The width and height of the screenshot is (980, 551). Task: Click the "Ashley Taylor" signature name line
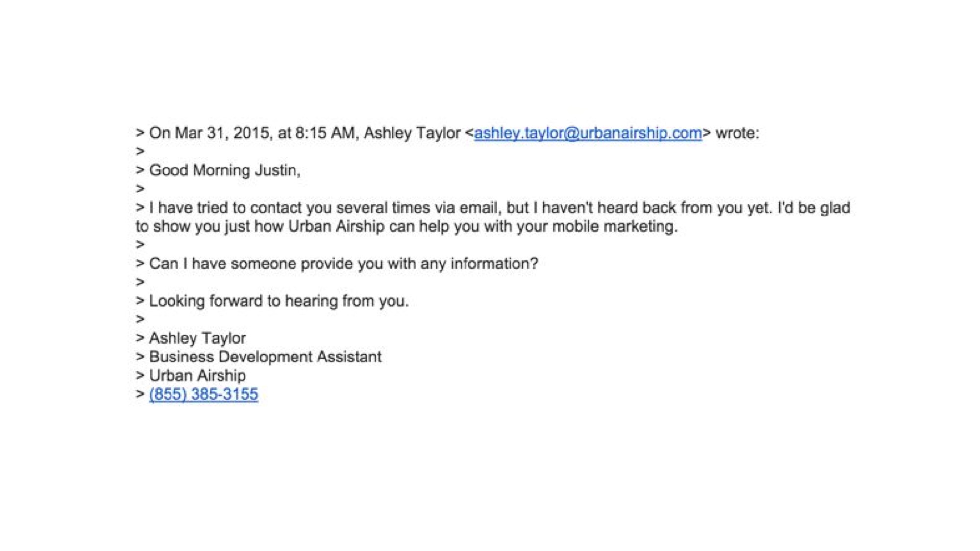point(197,338)
